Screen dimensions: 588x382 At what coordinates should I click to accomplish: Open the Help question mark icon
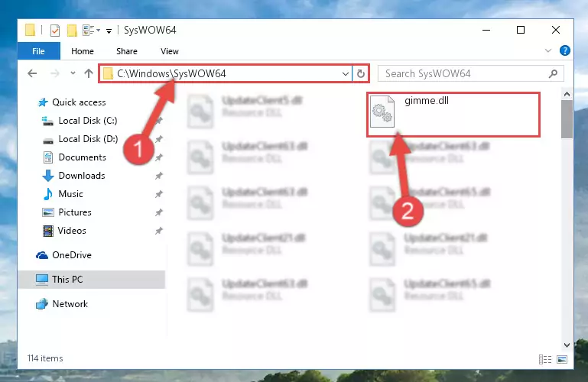coord(565,50)
